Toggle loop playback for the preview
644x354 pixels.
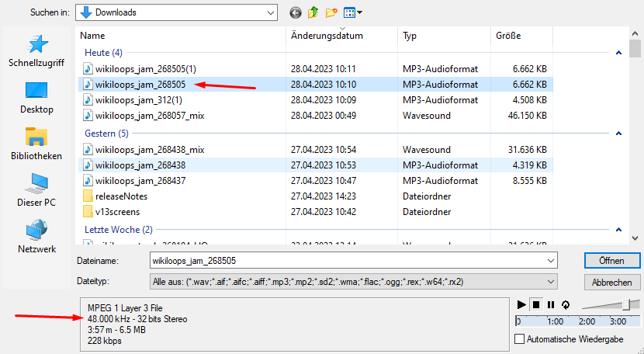[x=565, y=304]
